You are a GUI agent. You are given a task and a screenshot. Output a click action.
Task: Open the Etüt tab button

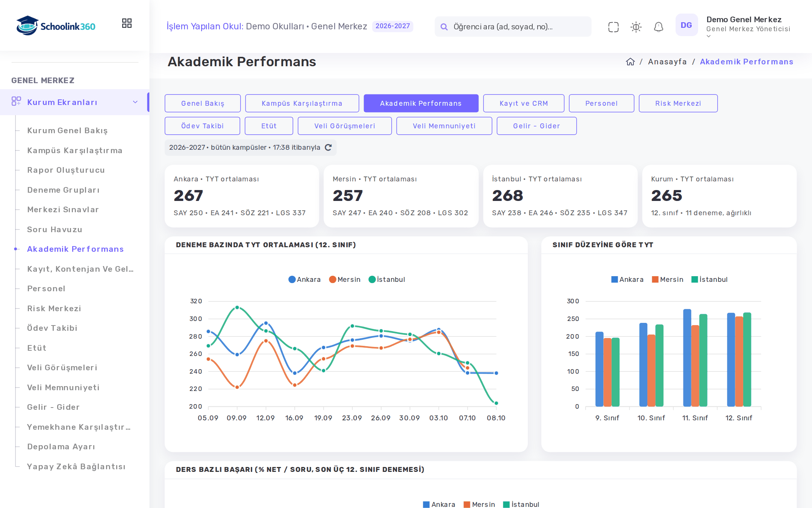269,126
